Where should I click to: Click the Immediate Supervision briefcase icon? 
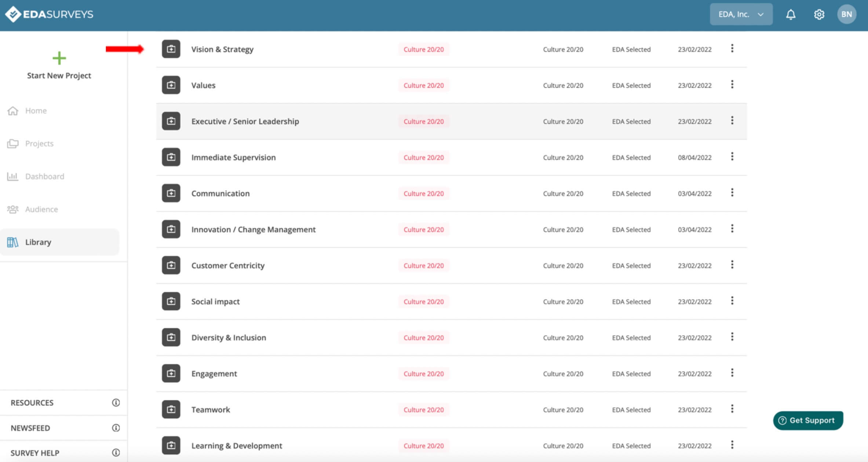[171, 157]
